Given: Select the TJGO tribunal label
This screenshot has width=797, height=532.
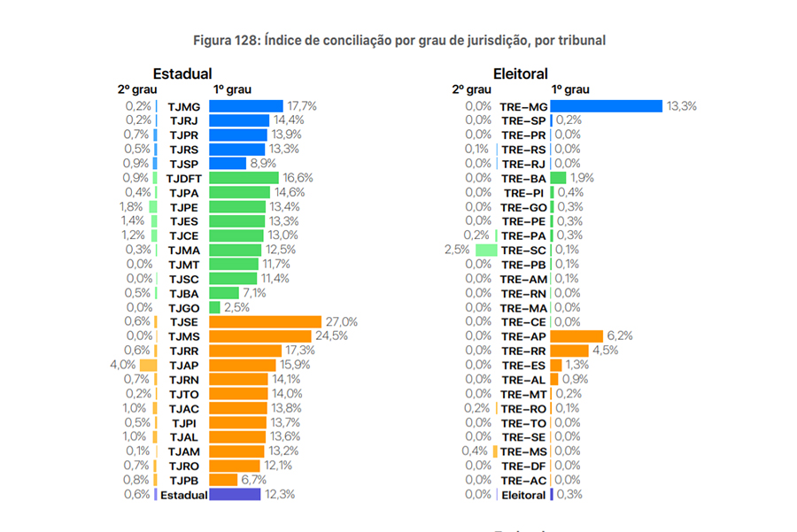Looking at the screenshot, I should point(183,307).
